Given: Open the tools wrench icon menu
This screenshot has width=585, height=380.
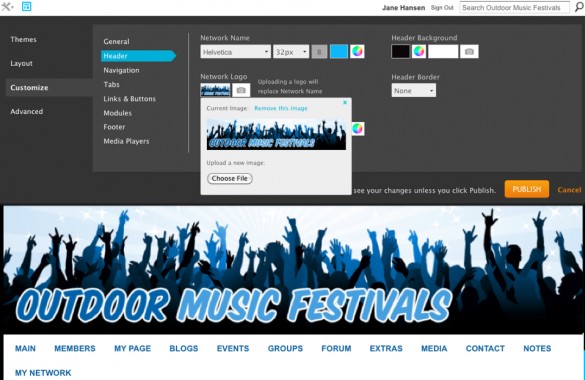Looking at the screenshot, I should [x=7, y=7].
